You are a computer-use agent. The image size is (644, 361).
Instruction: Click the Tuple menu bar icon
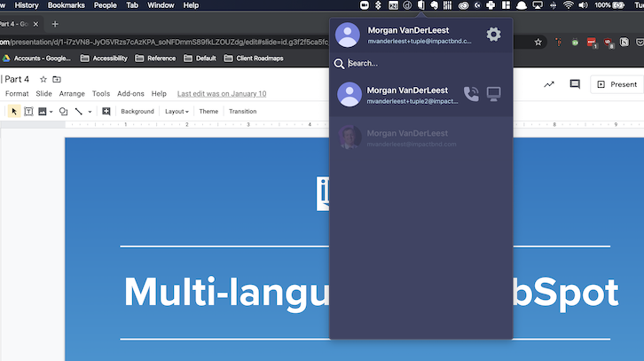click(x=421, y=5)
